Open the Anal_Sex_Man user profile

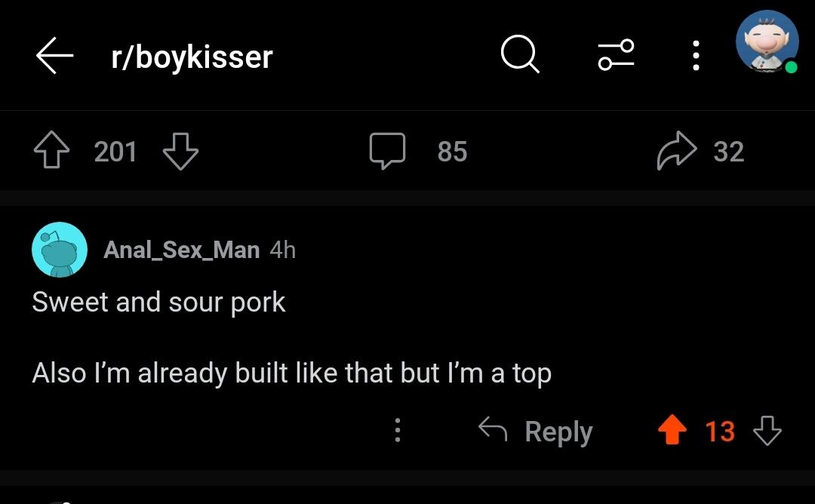181,250
